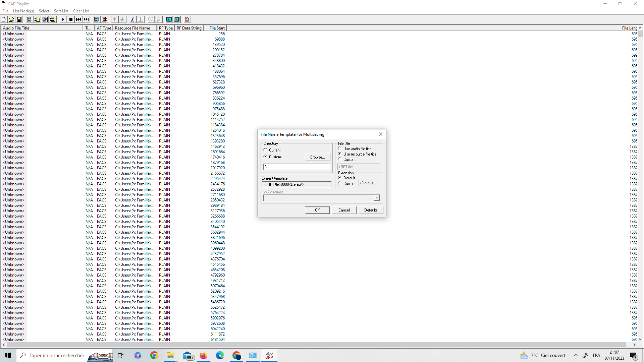Click the horizontal scrollbar right arrow
This screenshot has height=362, width=644.
(x=634, y=345)
